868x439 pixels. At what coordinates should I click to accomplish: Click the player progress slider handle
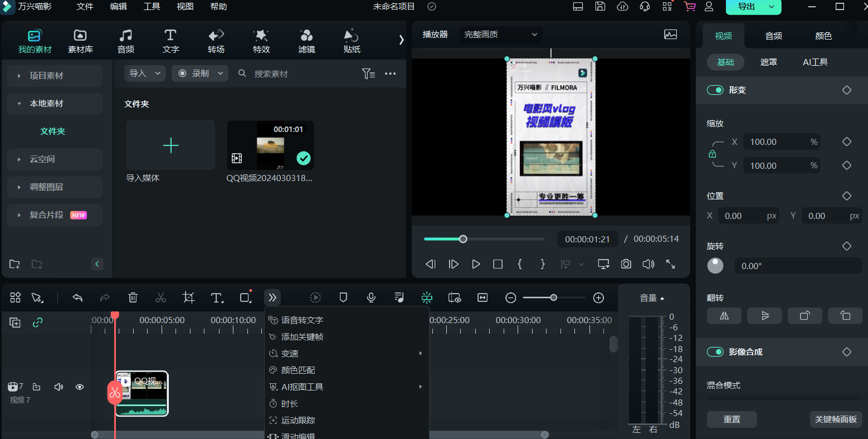tap(463, 239)
